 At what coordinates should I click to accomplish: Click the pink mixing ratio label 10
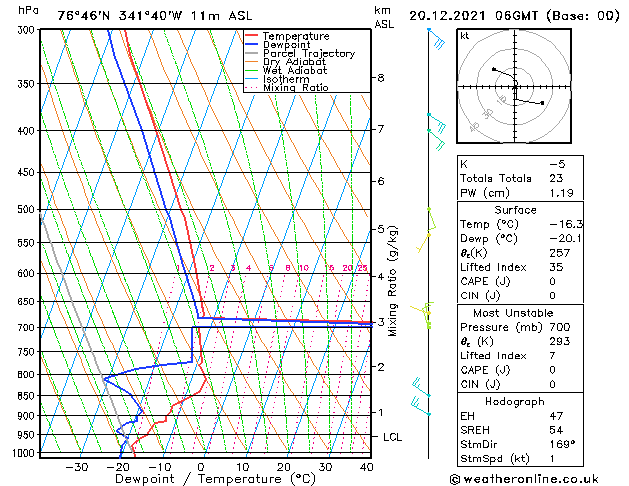pos(304,268)
